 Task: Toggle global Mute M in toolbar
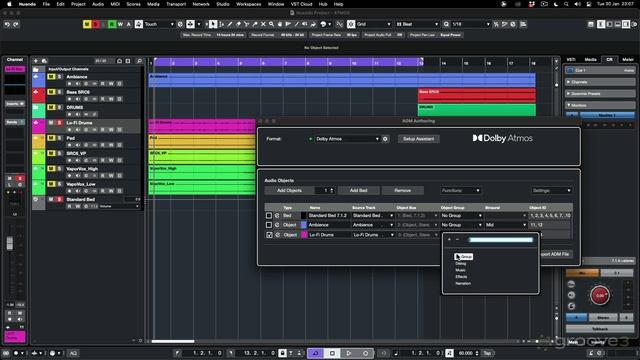[87, 24]
